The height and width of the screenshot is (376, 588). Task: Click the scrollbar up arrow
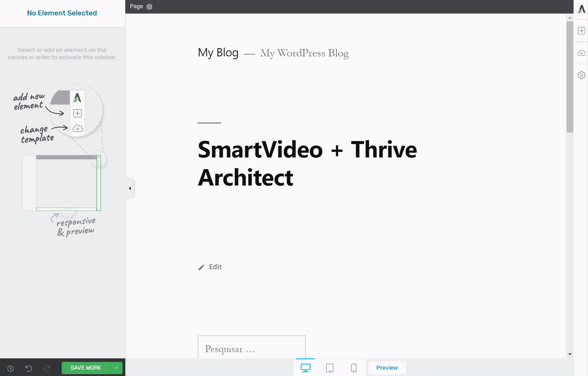pos(570,17)
